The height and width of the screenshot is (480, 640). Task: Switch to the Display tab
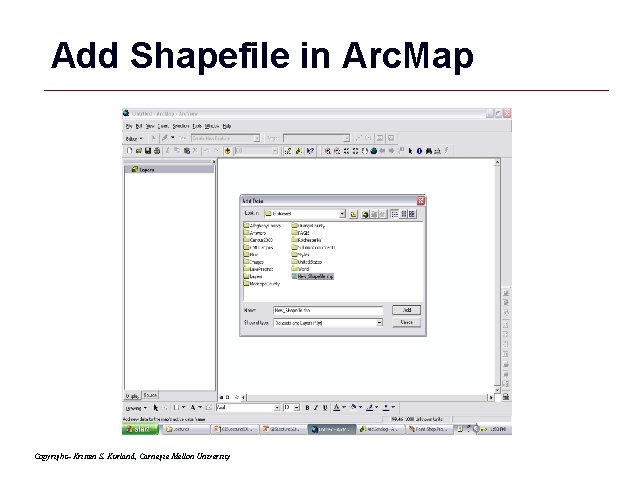pos(132,396)
